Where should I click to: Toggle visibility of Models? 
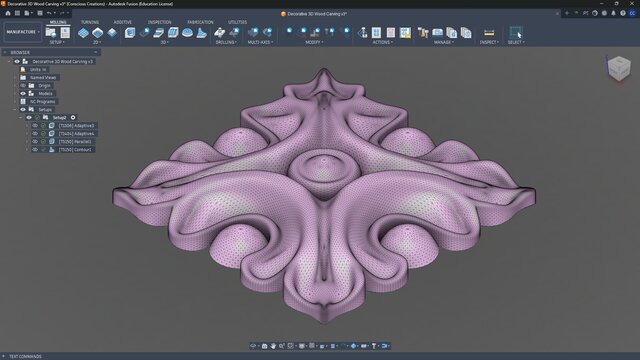click(23, 93)
